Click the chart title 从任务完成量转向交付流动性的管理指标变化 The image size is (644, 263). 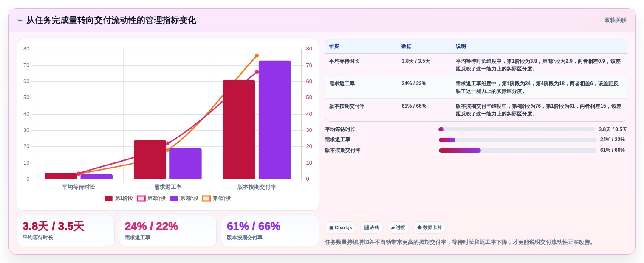tap(111, 20)
